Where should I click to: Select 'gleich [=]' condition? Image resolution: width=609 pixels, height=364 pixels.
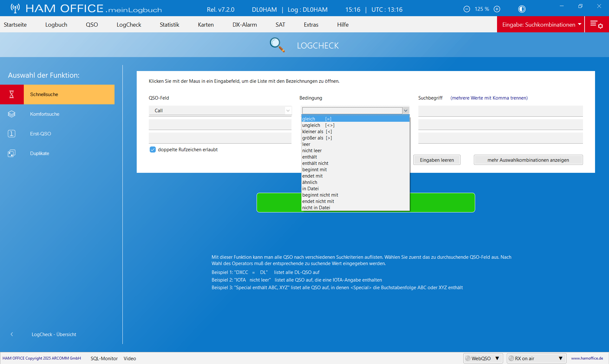coord(355,119)
